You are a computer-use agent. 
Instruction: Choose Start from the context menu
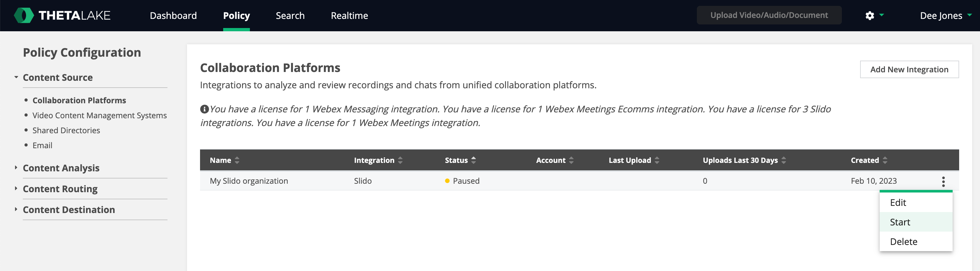point(916,222)
